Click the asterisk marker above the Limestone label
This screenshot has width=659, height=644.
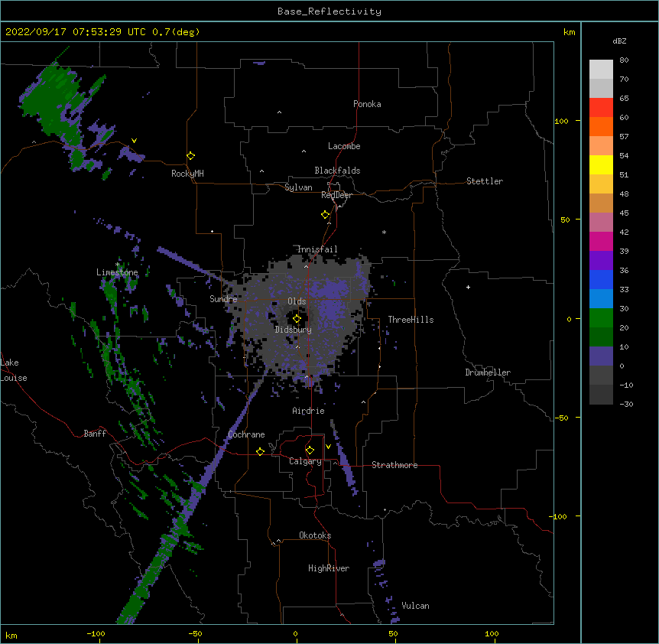[118, 265]
